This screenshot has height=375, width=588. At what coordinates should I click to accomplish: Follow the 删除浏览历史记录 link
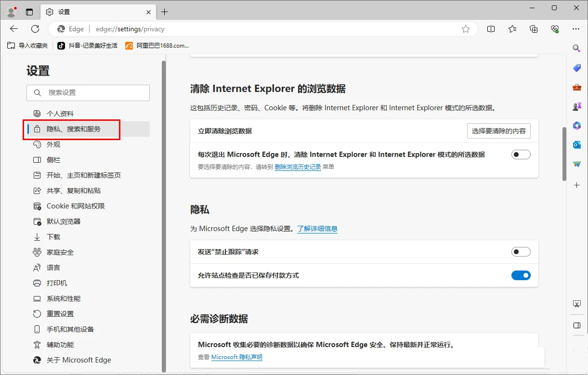[298, 167]
